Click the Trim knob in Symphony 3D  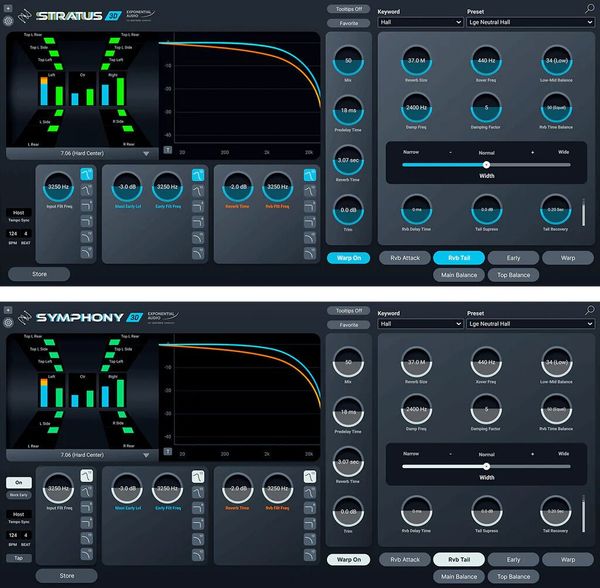click(348, 511)
